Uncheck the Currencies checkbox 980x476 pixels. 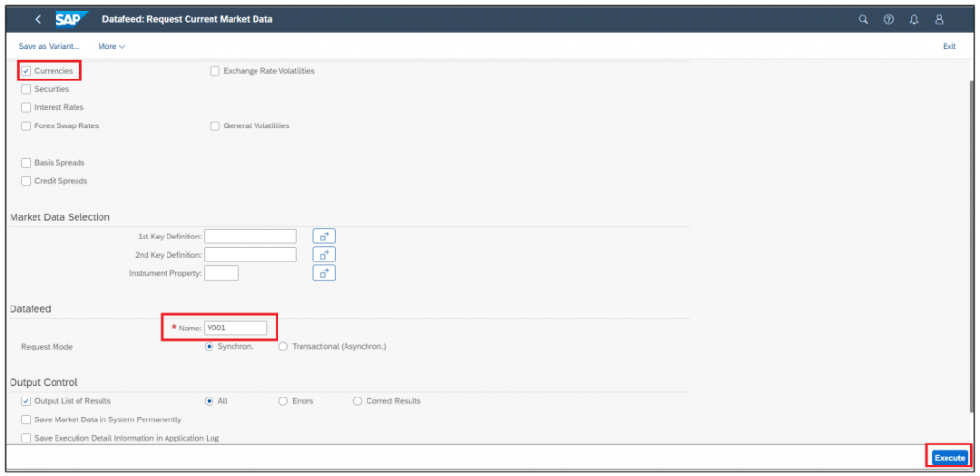pyautogui.click(x=26, y=71)
